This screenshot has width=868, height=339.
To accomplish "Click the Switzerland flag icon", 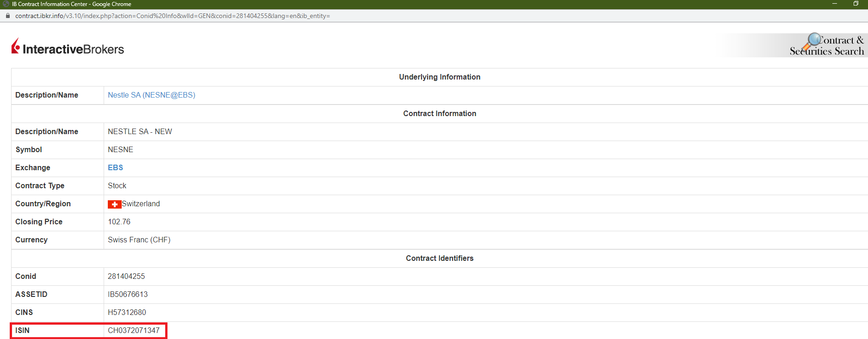I will [114, 204].
